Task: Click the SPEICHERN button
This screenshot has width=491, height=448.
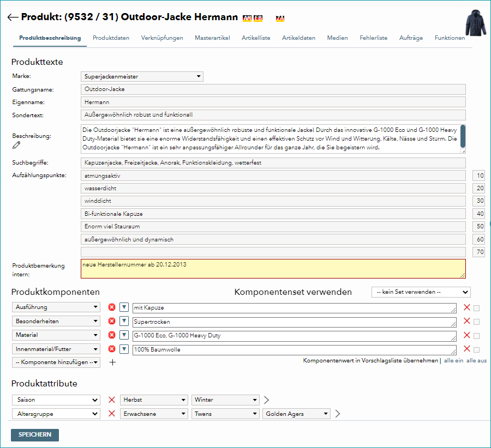Action: [x=35, y=435]
